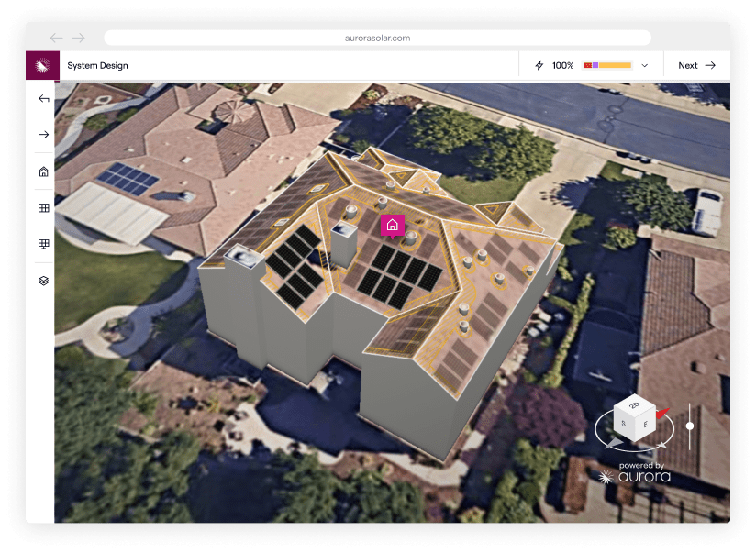Click the browser forward arrow

tap(79, 38)
